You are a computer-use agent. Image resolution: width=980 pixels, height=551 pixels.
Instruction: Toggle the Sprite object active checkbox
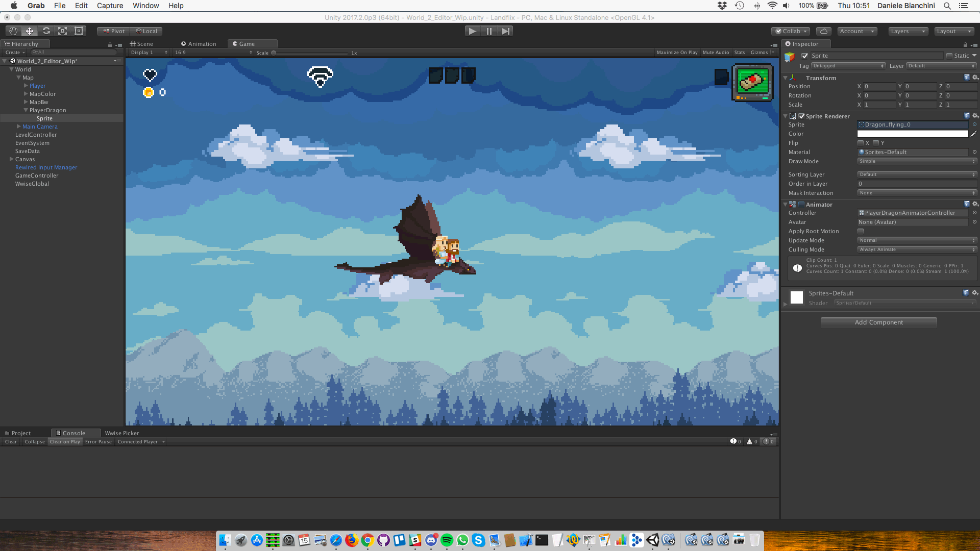pos(805,56)
